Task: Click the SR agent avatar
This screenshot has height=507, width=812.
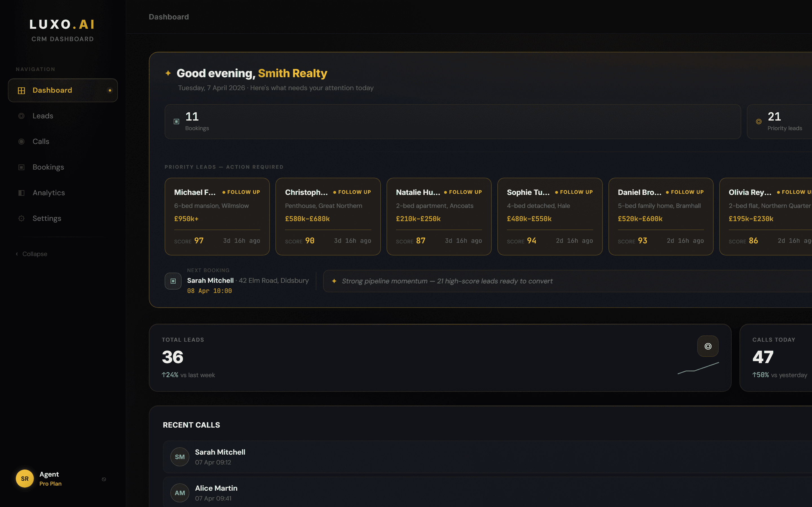Action: pyautogui.click(x=25, y=479)
